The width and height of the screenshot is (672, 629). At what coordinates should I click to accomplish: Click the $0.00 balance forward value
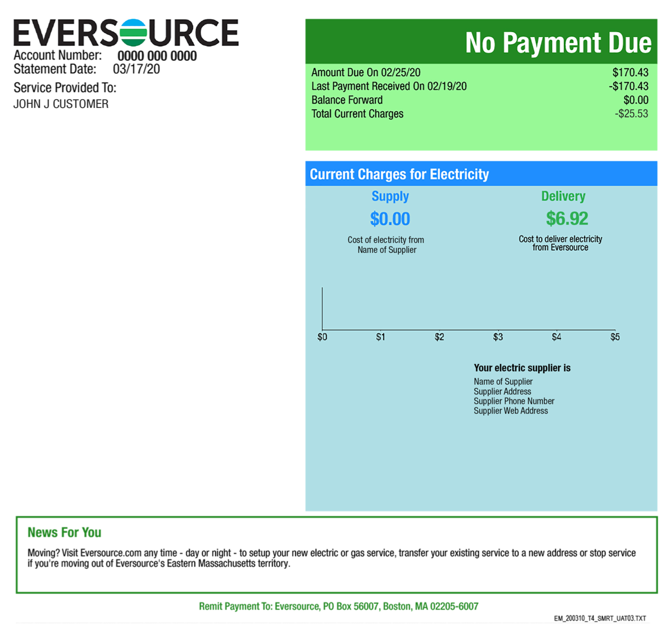(x=636, y=100)
